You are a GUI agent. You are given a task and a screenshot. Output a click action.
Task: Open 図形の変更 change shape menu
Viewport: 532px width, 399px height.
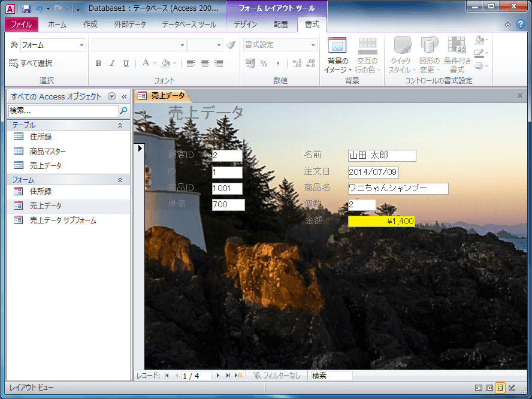pos(430,55)
